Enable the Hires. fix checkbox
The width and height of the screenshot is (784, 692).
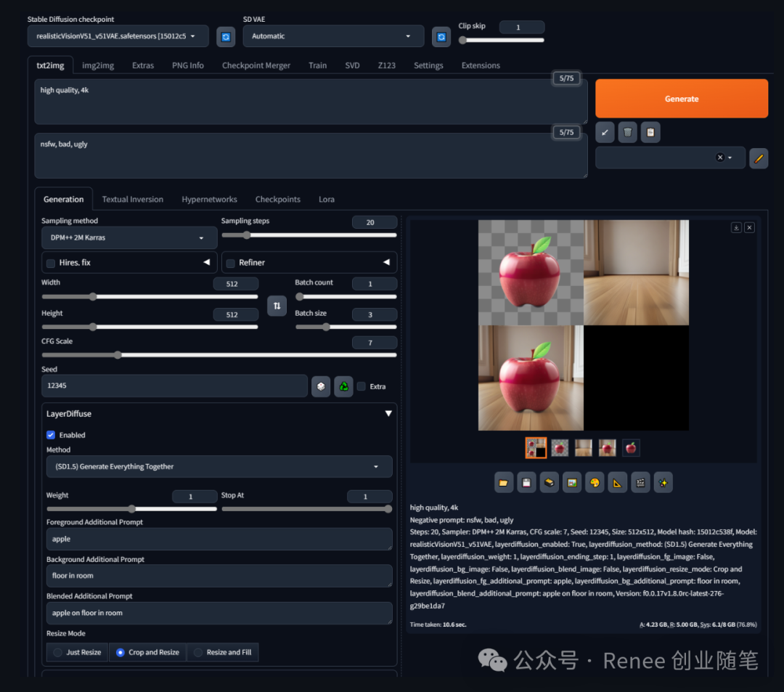click(x=51, y=263)
